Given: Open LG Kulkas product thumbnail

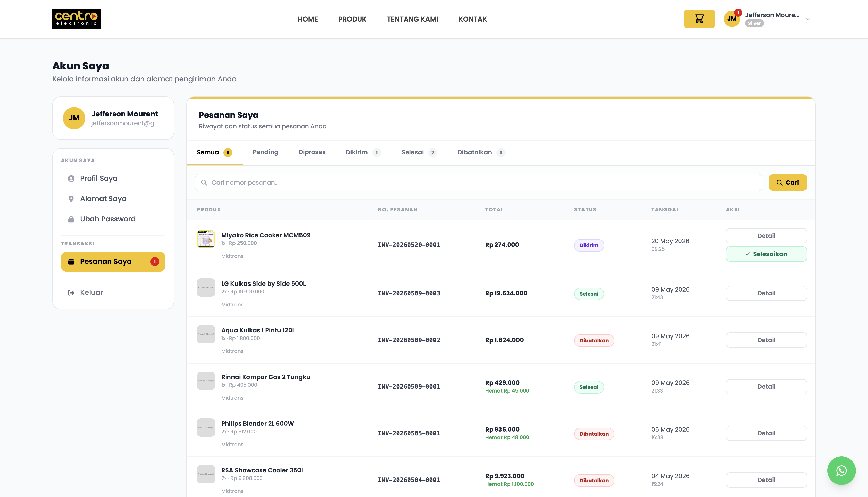Looking at the screenshot, I should point(206,287).
